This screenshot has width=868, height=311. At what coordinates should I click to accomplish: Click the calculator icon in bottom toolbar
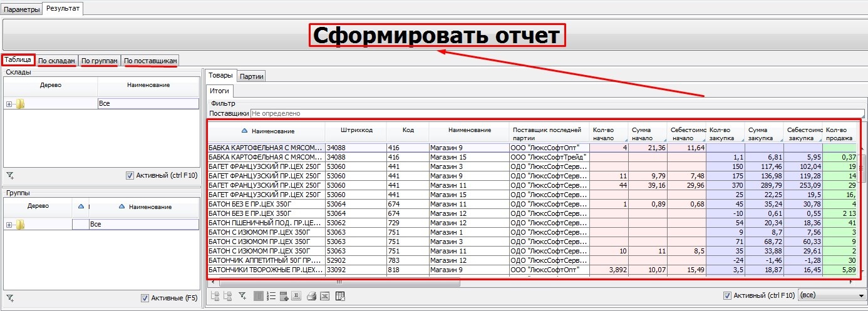tap(284, 297)
